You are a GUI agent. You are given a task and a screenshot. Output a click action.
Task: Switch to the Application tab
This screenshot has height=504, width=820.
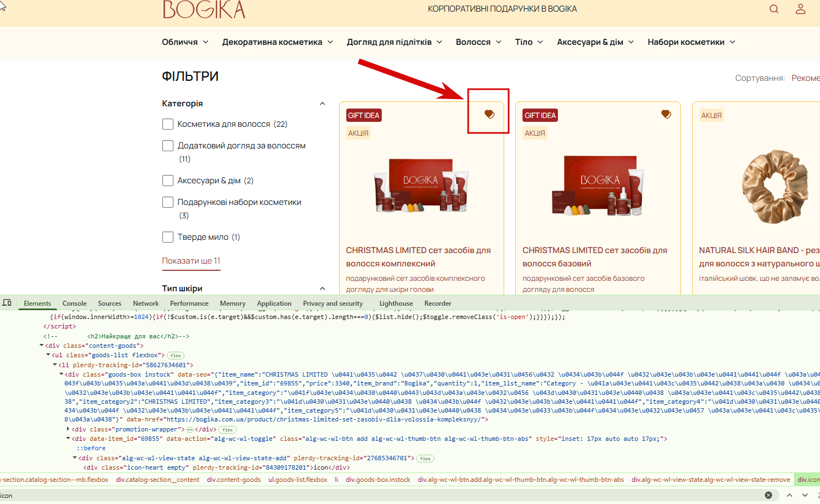(x=274, y=304)
